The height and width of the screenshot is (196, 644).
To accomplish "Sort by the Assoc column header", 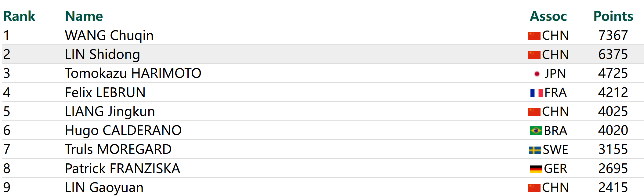I will click(548, 16).
